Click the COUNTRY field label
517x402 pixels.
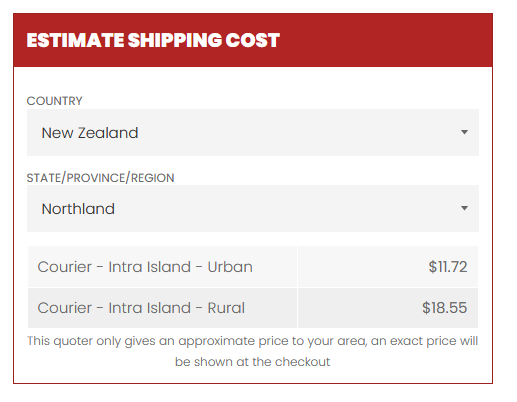(x=54, y=101)
